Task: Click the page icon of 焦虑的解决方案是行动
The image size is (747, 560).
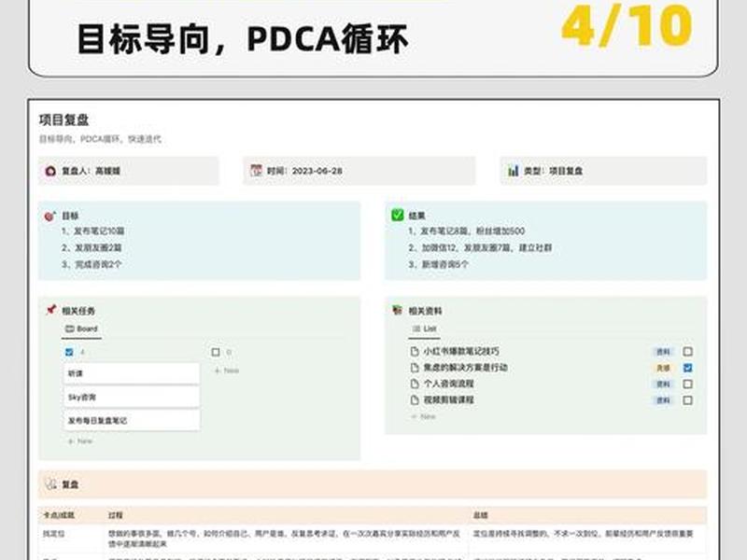Action: tap(415, 368)
